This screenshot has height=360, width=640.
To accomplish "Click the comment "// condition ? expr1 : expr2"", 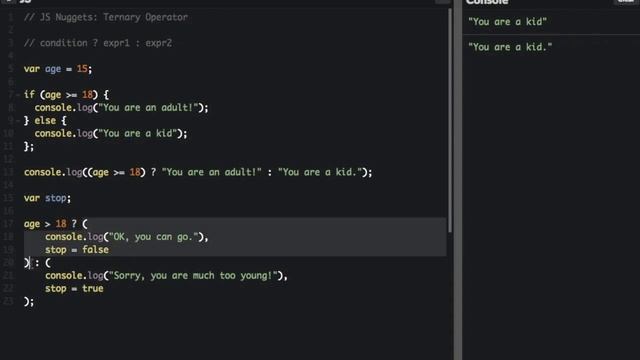I will coord(98,43).
